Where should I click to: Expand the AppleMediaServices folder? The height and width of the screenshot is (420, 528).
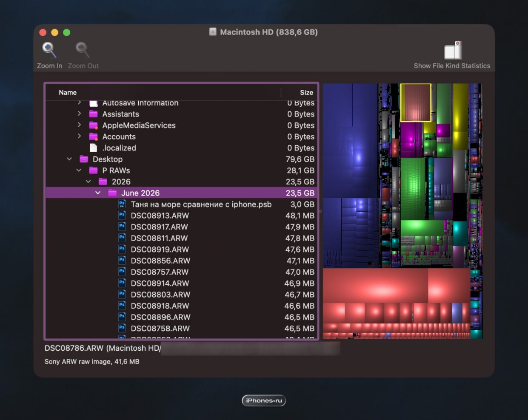(x=79, y=125)
